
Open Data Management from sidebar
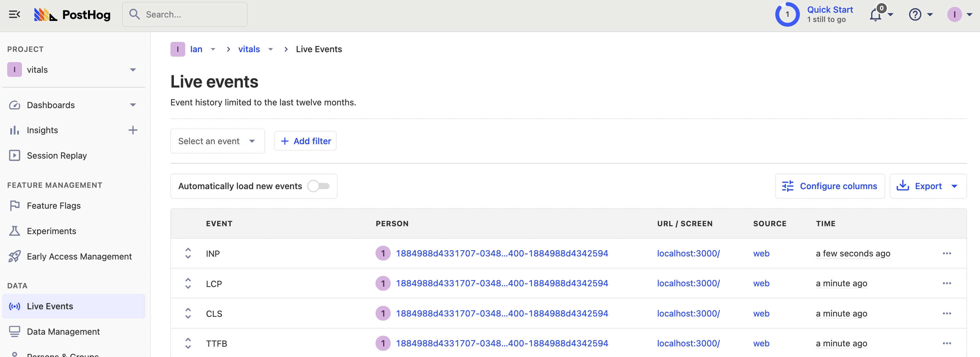point(63,331)
